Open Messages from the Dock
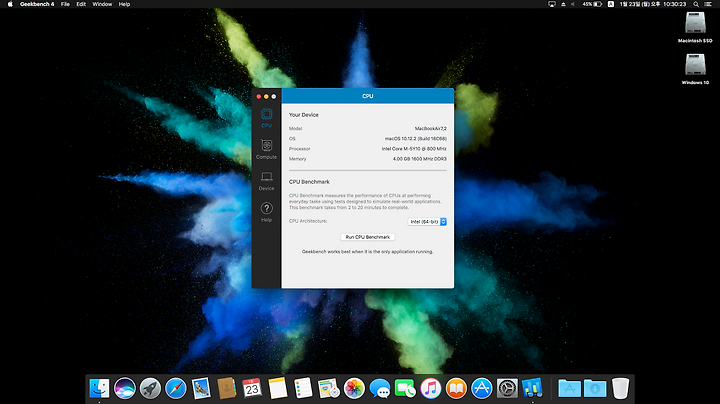The image size is (720, 404). 380,388
